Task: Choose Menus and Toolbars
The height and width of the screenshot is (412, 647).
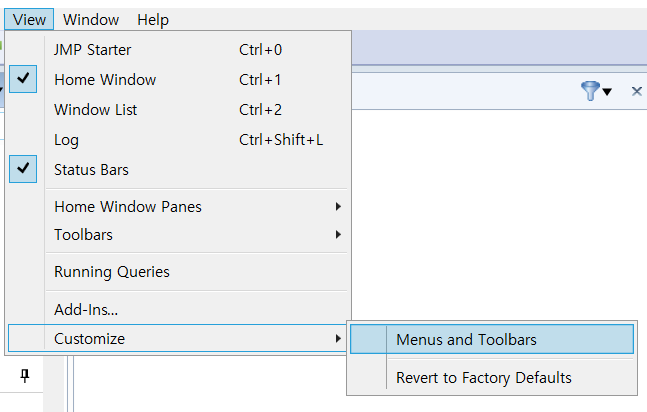Action: tap(492, 339)
